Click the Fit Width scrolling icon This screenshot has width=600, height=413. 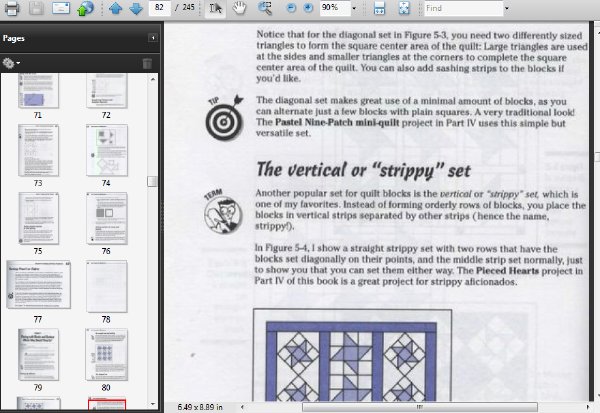379,8
